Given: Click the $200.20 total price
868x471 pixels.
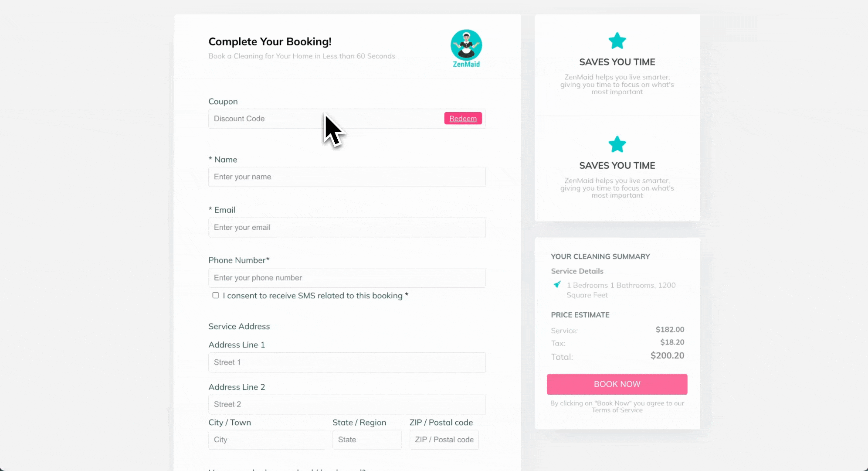Looking at the screenshot, I should pos(667,356).
